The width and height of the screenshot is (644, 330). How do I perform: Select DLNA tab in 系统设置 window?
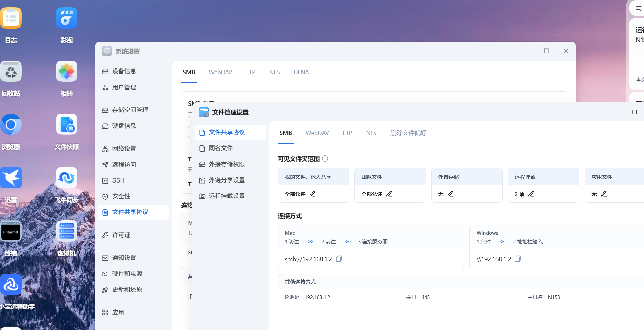(x=301, y=72)
